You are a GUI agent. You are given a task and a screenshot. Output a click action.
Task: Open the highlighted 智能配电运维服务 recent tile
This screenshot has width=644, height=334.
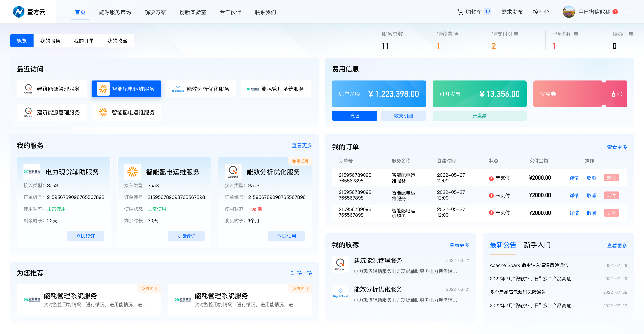pyautogui.click(x=126, y=89)
